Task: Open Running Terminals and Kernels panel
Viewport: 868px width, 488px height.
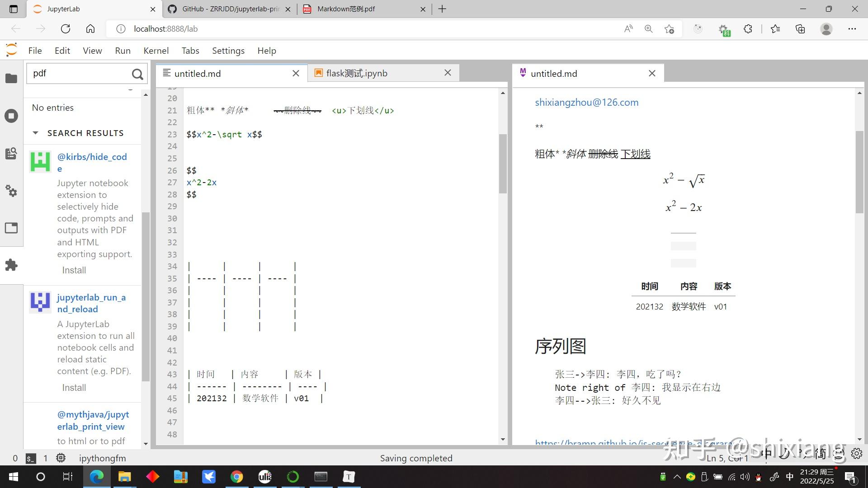Action: point(11,116)
